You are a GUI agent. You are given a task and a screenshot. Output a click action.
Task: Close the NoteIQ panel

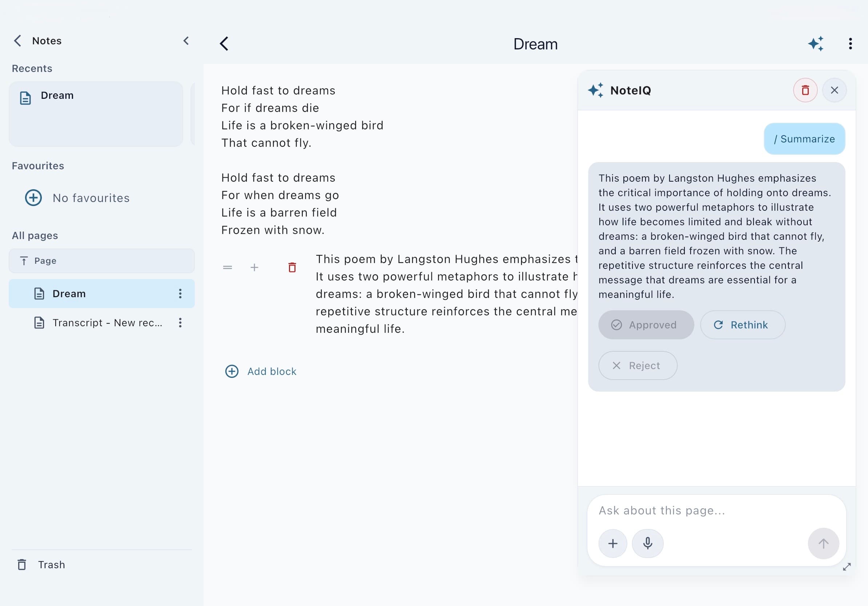[834, 90]
